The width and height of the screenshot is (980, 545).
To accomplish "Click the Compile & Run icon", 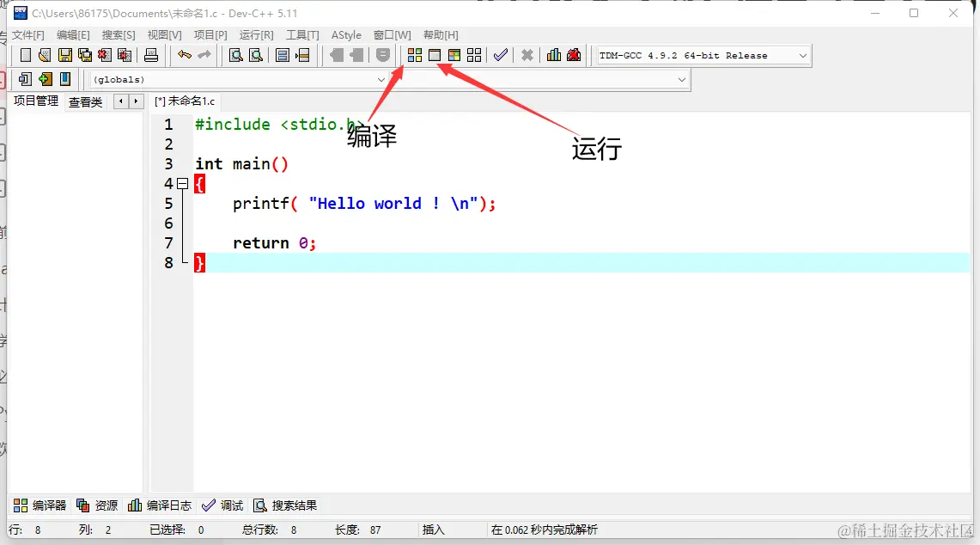I will point(454,55).
